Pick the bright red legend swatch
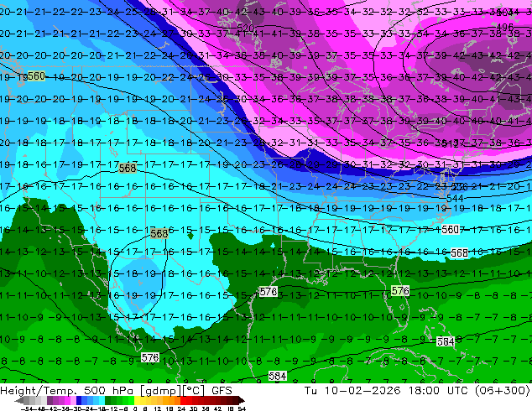The image size is (532, 411). [183, 400]
